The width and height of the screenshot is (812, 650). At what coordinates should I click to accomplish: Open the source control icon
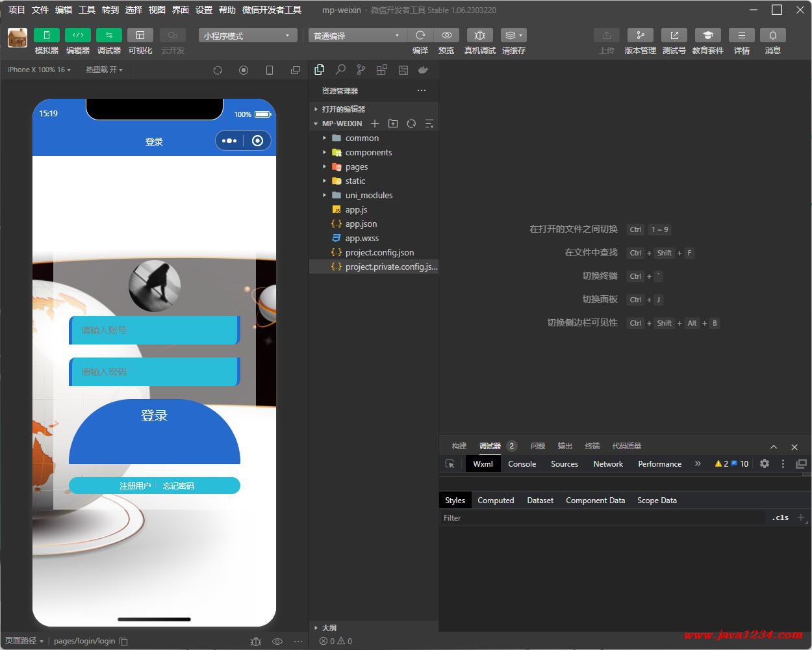pyautogui.click(x=361, y=70)
